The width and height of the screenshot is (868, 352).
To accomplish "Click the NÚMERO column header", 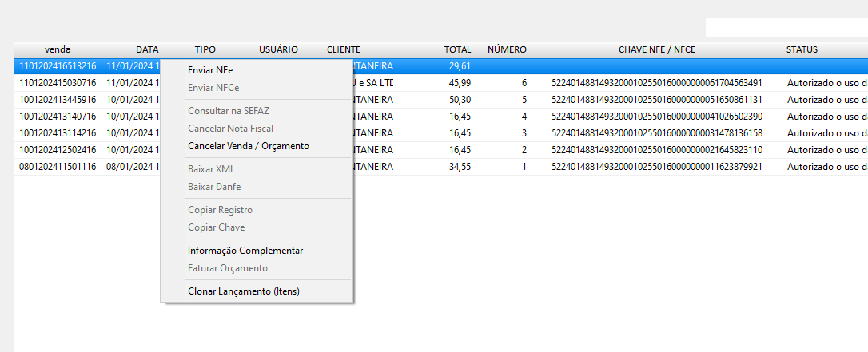I will 507,49.
